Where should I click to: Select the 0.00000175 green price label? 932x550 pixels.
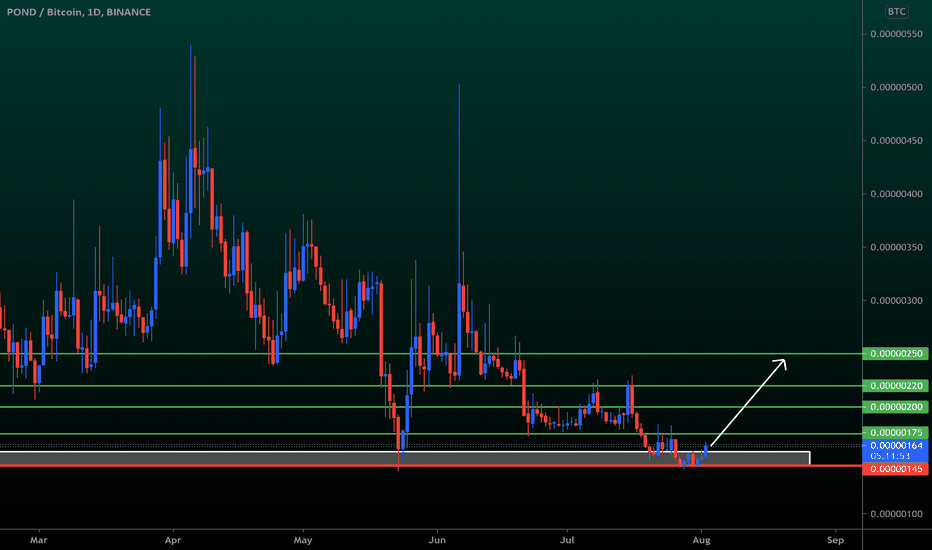[896, 432]
